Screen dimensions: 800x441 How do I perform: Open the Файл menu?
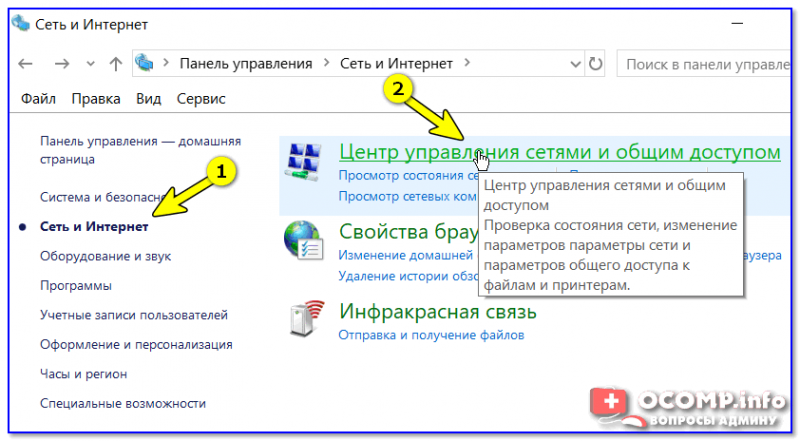tap(38, 99)
